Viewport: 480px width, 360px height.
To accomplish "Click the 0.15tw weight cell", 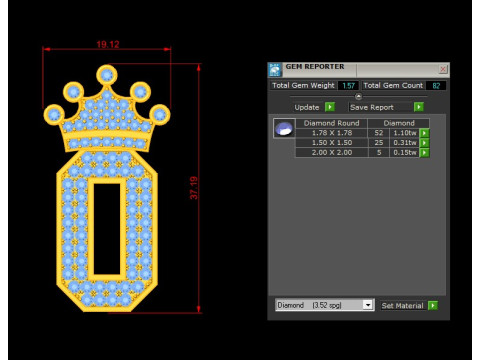I will (404, 153).
